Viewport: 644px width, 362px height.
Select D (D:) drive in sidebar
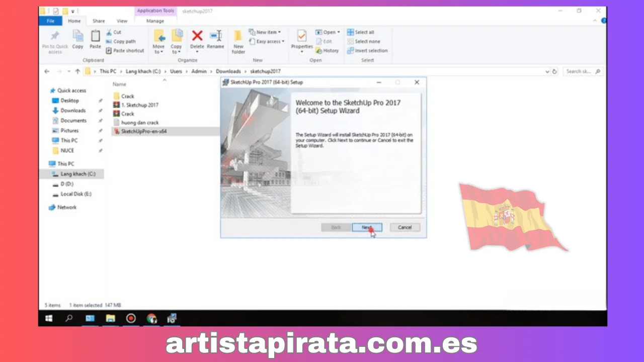click(x=67, y=184)
